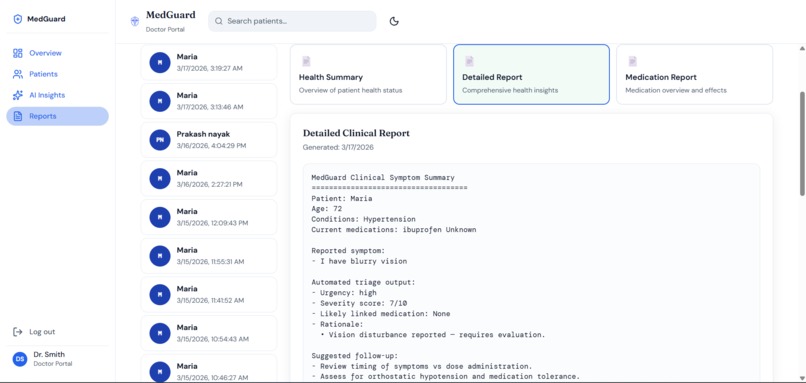This screenshot has height=383, width=806.
Task: Open Maria report from 3/16/2026, 2:27:21 PM
Action: pos(209,178)
